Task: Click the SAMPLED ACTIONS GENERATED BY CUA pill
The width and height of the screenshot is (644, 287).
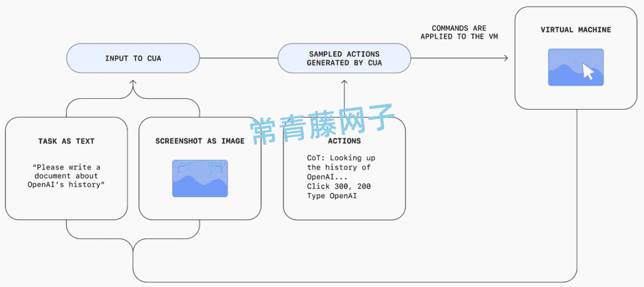Action: point(344,58)
